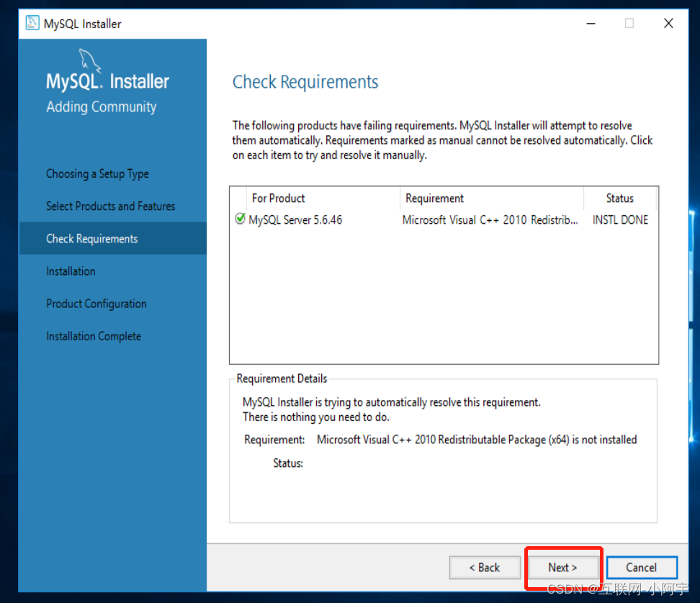Minimize the MySQL Installer window
700x603 pixels.
point(591,23)
